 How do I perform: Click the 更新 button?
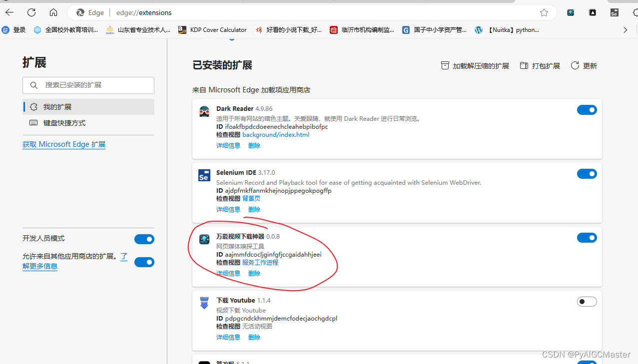pyautogui.click(x=584, y=66)
